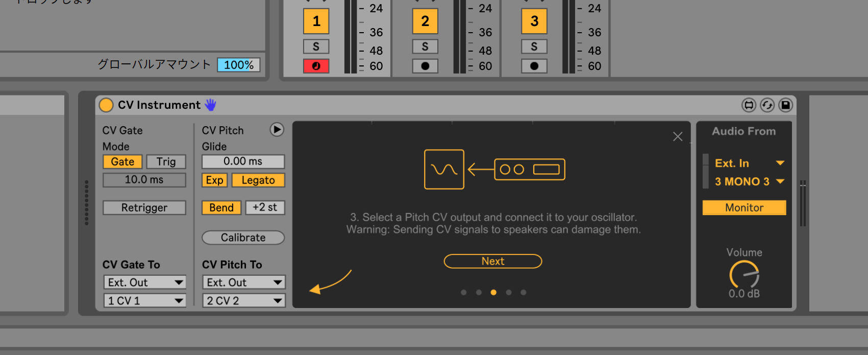Click the Volume knob
The width and height of the screenshot is (868, 355).
[x=744, y=275]
